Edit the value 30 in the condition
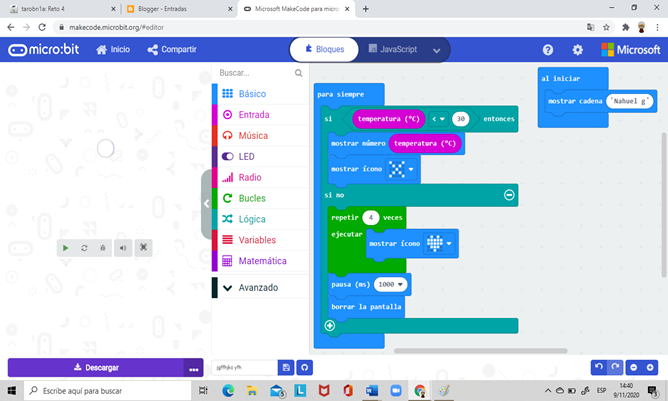This screenshot has width=668, height=401. point(461,119)
